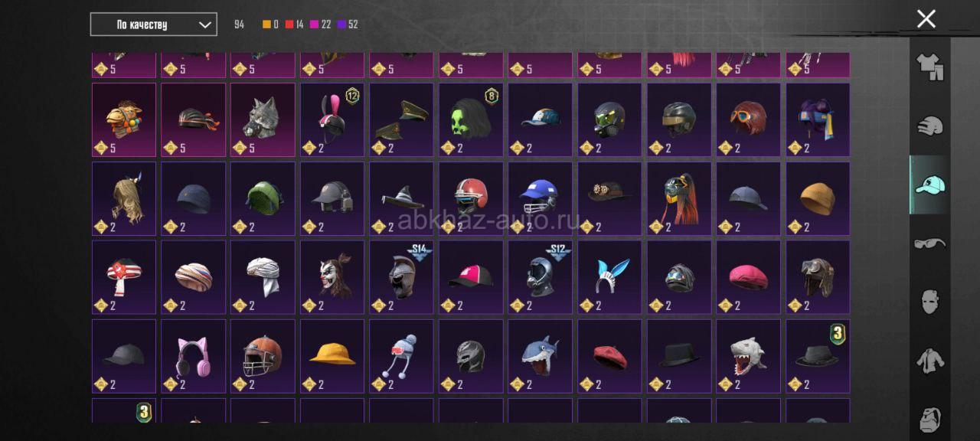The image size is (980, 441).
Task: Open the outfits category in the sidebar
Action: (x=930, y=67)
